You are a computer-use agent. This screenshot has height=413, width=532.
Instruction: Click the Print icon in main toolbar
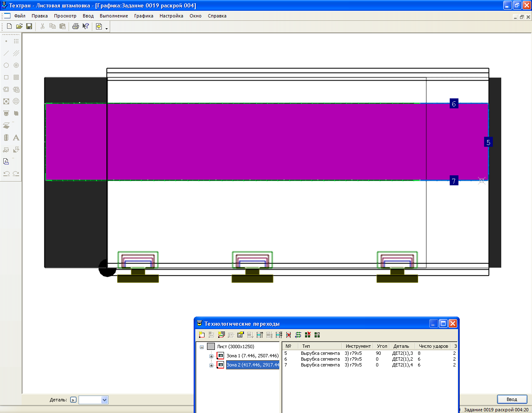[75, 26]
